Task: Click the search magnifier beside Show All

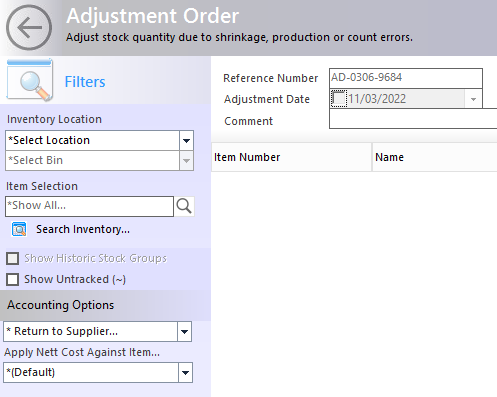Action: point(184,206)
